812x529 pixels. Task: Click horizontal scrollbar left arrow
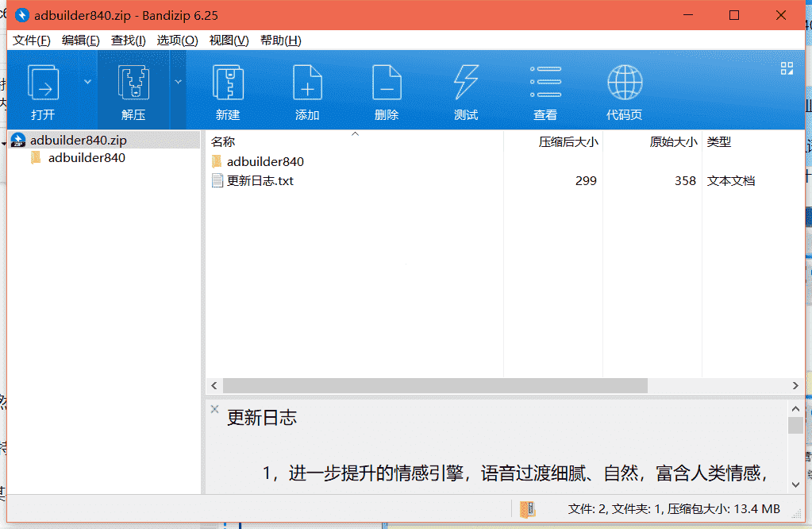214,385
